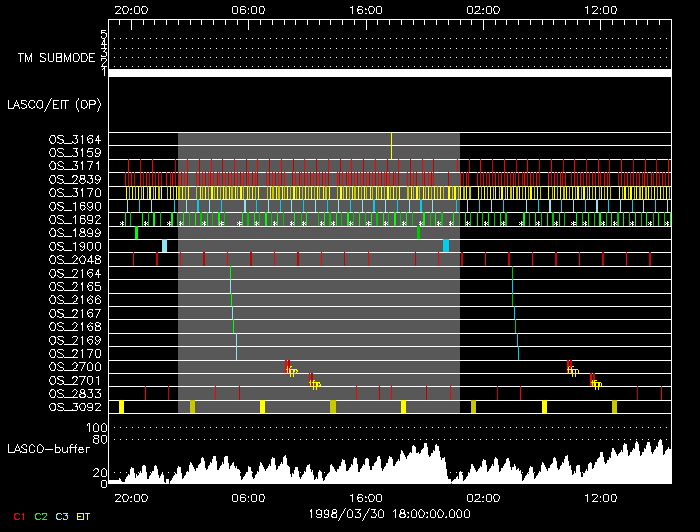Click the OS_2700 row label

pos(75,367)
